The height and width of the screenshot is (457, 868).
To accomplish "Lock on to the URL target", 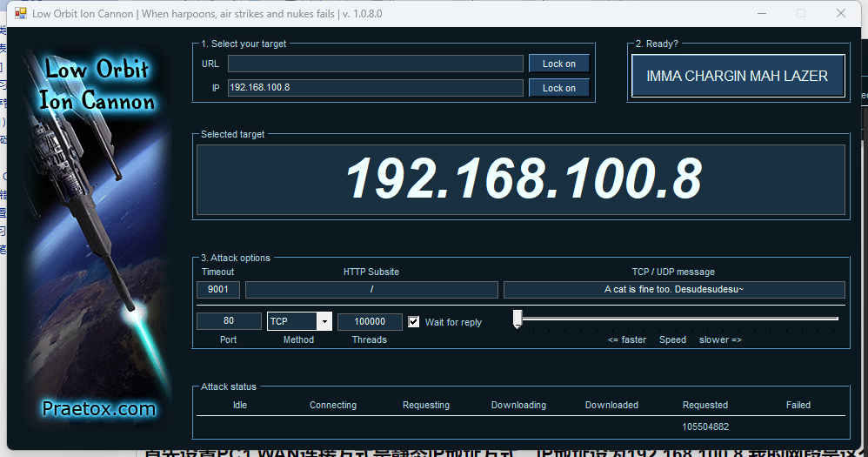I will [558, 64].
